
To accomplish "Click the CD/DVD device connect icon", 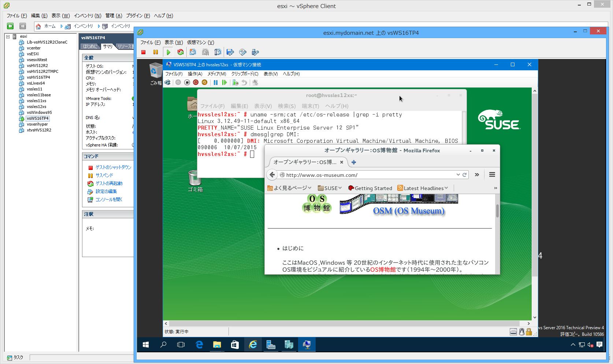I will 243,52.
